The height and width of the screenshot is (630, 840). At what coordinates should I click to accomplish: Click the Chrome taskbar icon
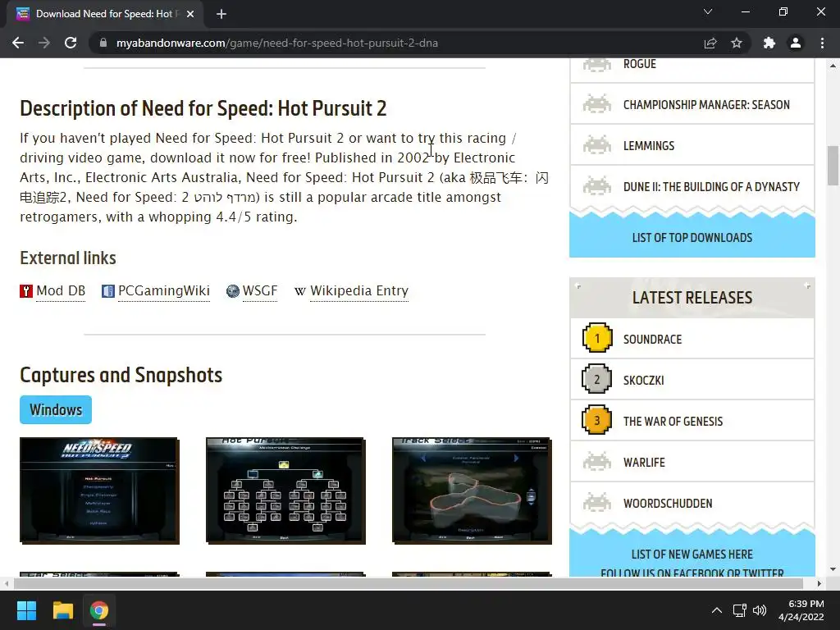[x=99, y=610]
